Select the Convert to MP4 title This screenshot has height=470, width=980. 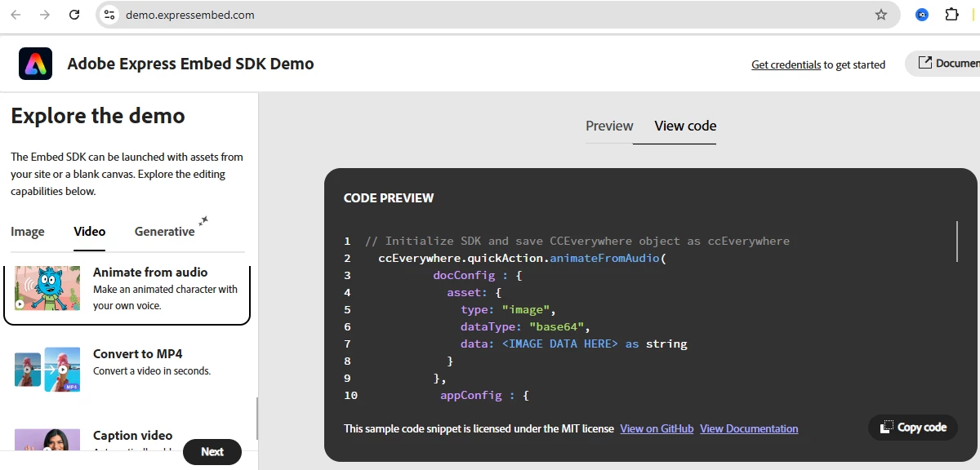coord(138,353)
